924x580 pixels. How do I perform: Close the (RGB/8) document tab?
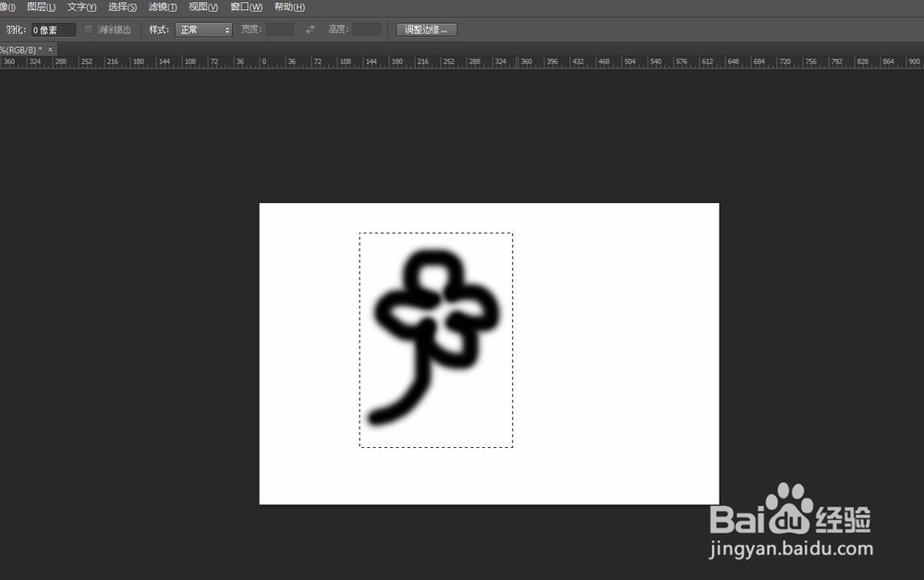click(x=51, y=50)
